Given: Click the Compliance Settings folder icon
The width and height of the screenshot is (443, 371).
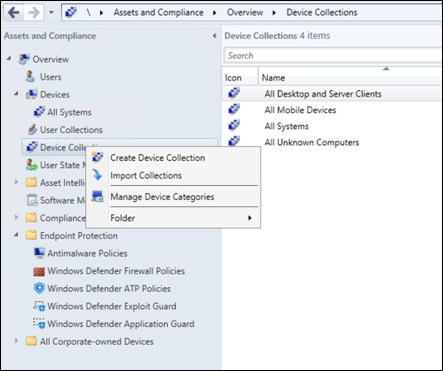Looking at the screenshot, I should point(31,217).
